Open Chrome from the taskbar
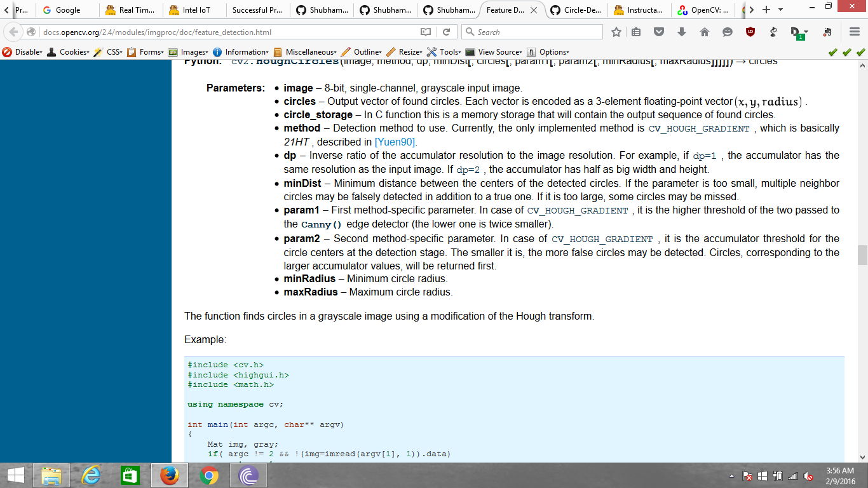The image size is (868, 488). coord(208,473)
